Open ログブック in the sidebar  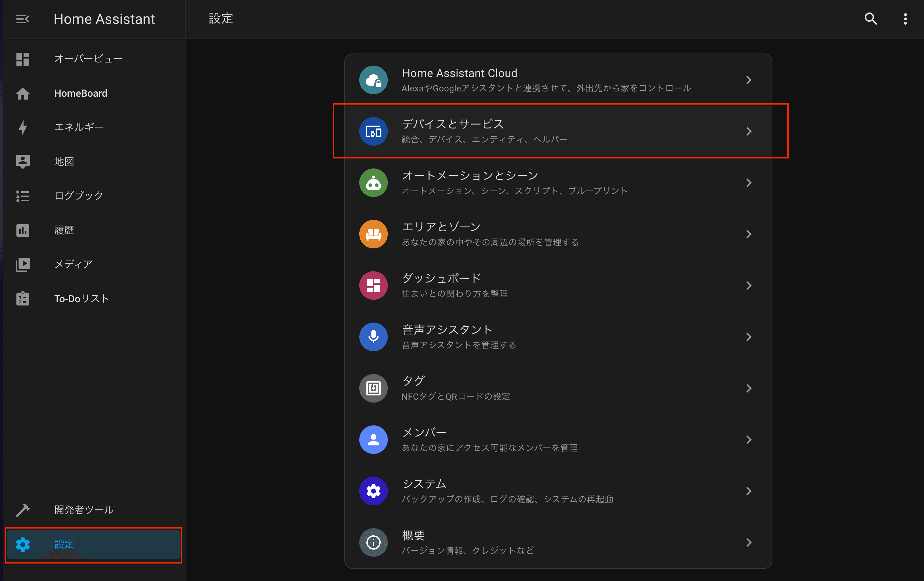(78, 196)
